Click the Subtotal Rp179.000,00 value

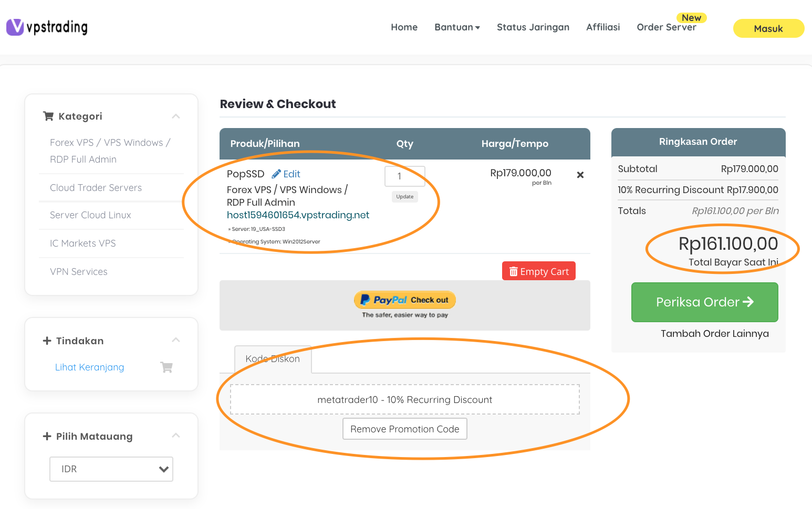pos(749,169)
